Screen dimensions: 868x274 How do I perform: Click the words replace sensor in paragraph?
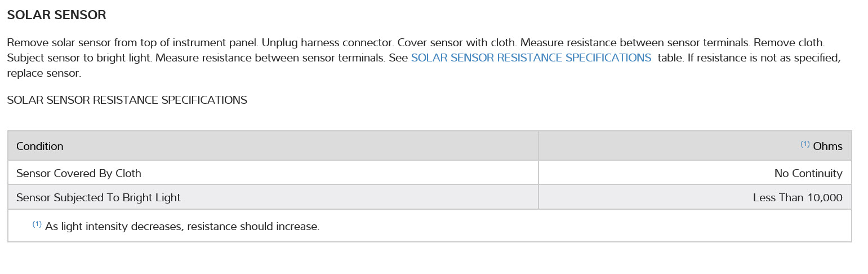(44, 73)
